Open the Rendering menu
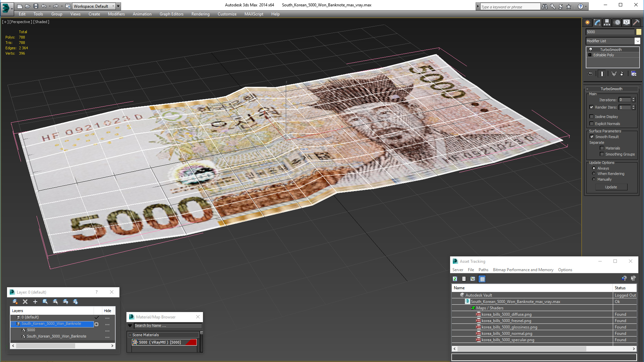644x362 pixels. 200,14
